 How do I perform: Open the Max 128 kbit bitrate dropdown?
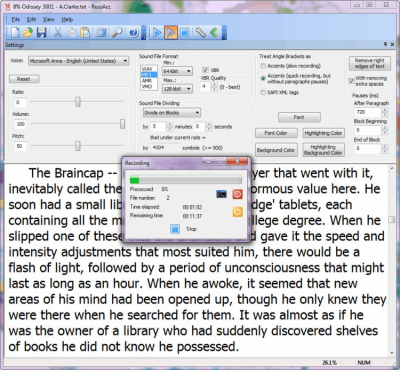point(177,89)
